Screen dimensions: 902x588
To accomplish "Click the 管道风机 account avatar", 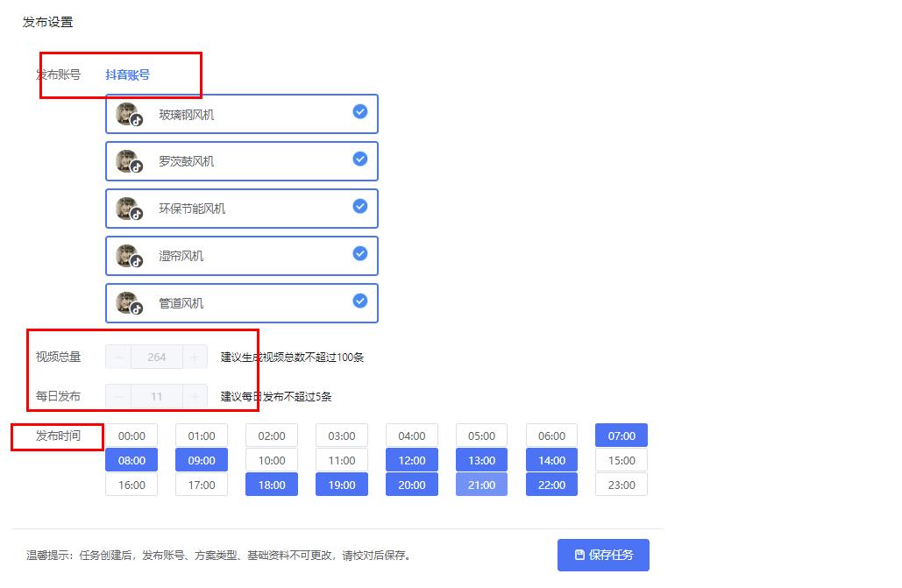I will [128, 302].
